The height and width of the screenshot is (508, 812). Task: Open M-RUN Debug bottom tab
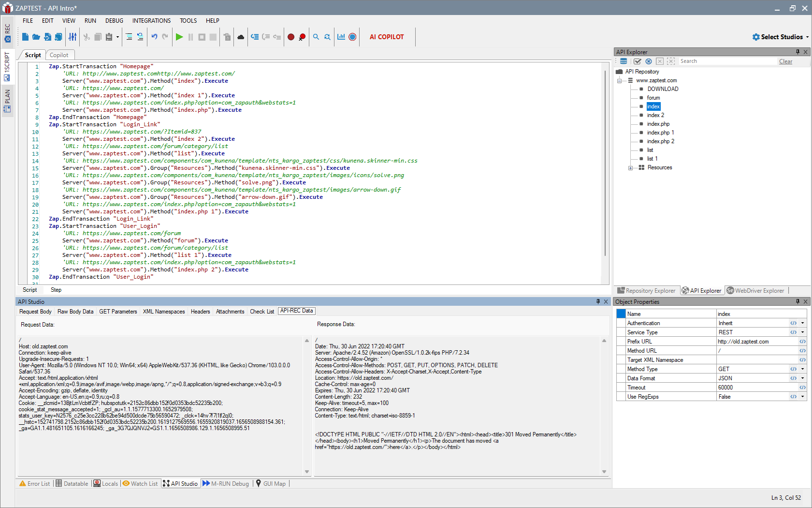[x=226, y=484]
